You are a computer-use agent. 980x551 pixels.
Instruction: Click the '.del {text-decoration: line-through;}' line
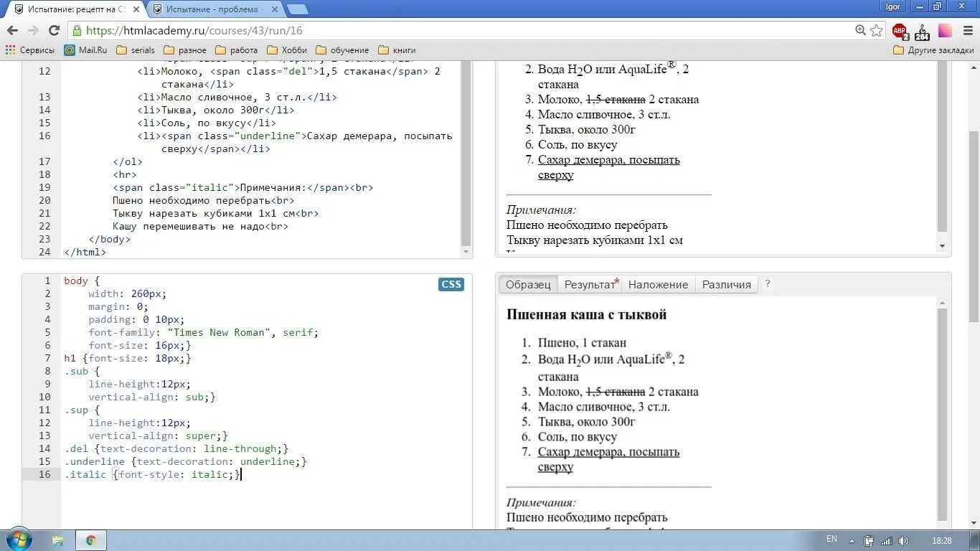tap(176, 448)
